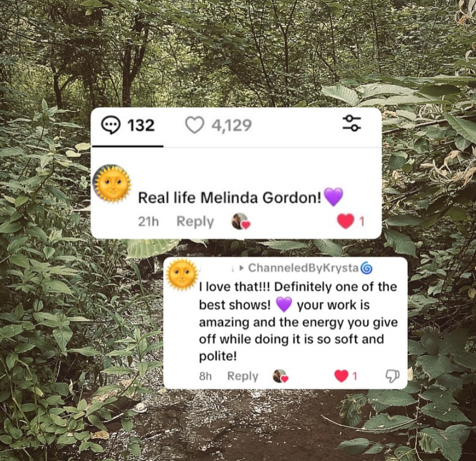This screenshot has height=461, width=476.
Task: Toggle the red heart on the 8h reply
Action: click(341, 376)
